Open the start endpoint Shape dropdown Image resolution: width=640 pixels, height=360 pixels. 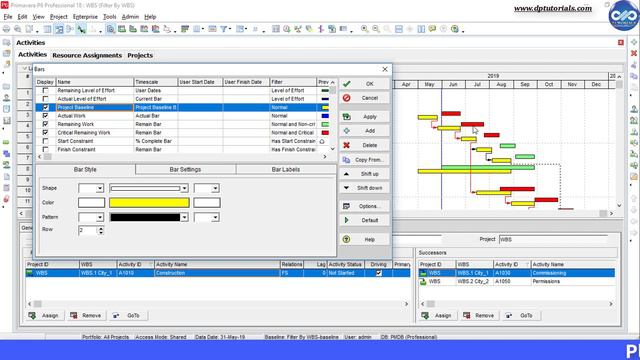click(x=100, y=188)
